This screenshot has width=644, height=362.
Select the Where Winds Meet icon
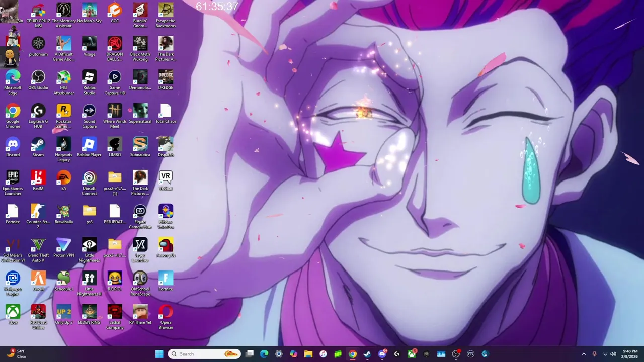[x=115, y=116]
